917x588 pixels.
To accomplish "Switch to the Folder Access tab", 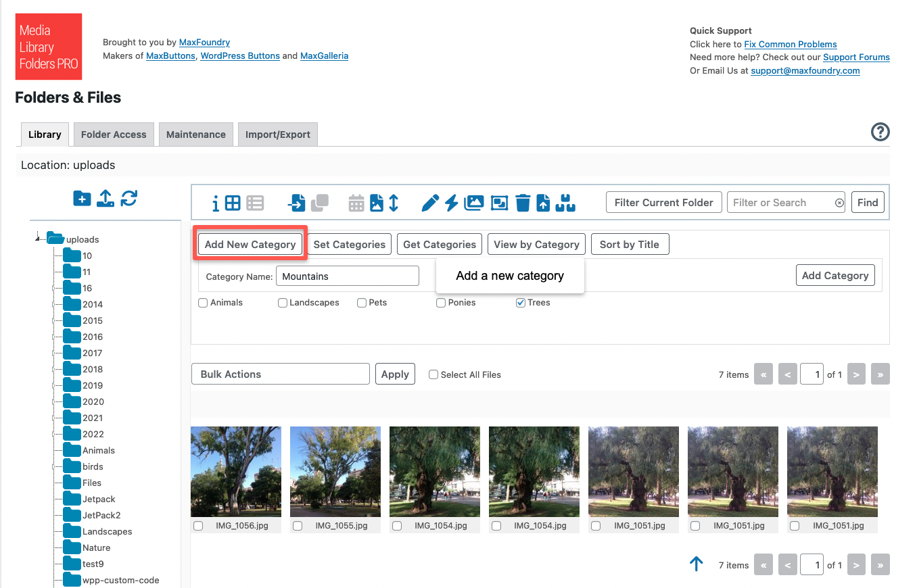I will (113, 134).
